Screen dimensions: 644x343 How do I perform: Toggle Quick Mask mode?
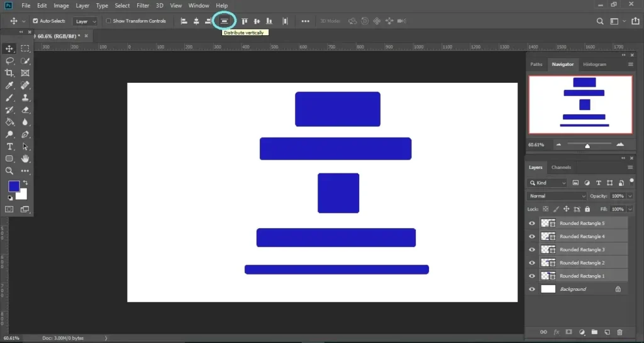tap(9, 209)
